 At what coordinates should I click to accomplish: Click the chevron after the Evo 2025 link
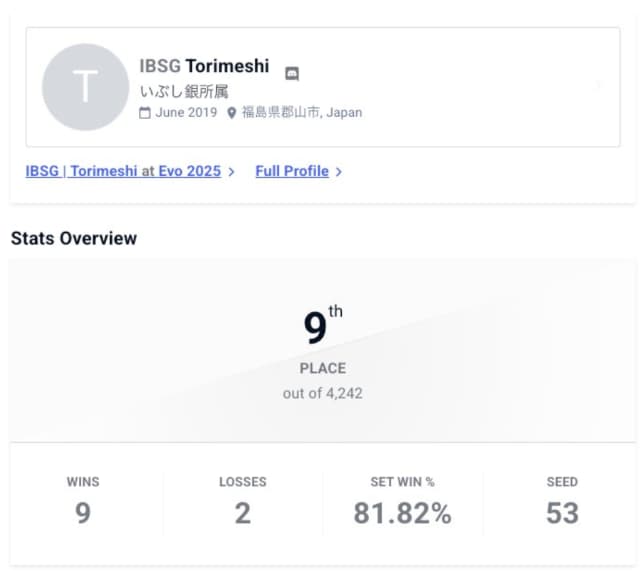point(232,172)
